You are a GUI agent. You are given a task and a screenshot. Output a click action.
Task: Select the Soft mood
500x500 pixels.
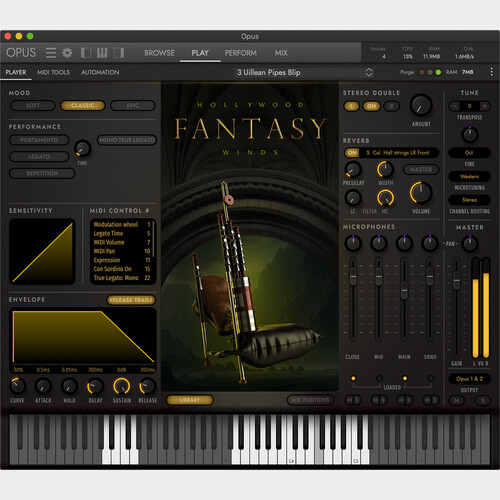click(x=33, y=106)
